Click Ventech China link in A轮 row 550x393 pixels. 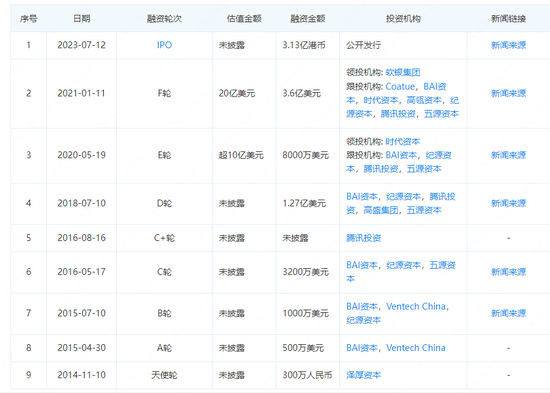[416, 348]
